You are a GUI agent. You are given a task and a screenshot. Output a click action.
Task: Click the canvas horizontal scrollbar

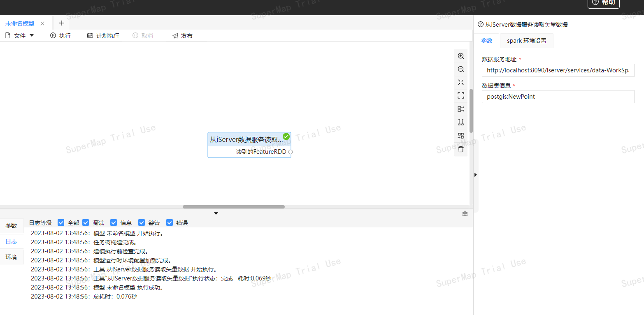[234, 207]
